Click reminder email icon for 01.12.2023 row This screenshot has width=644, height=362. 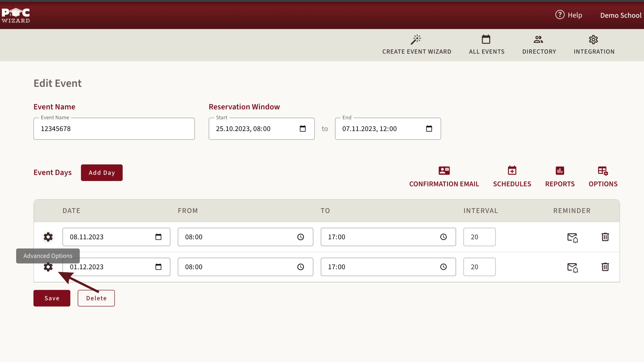click(573, 267)
